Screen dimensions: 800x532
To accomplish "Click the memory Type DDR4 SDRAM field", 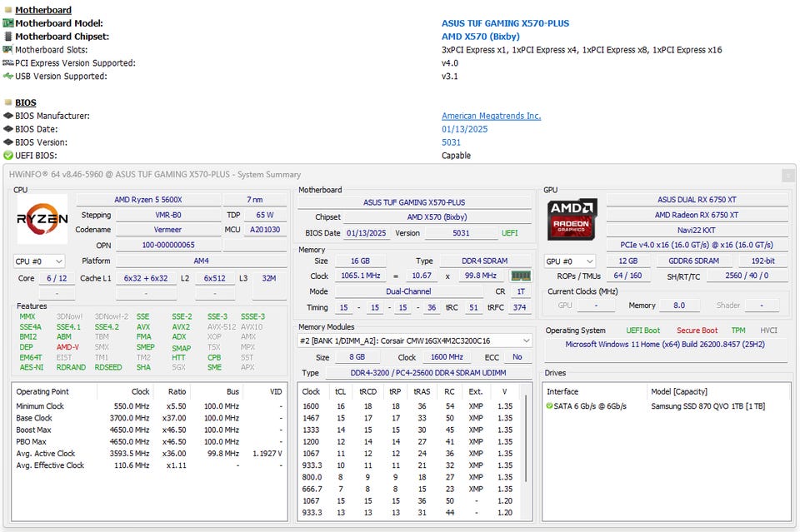I will click(x=485, y=261).
